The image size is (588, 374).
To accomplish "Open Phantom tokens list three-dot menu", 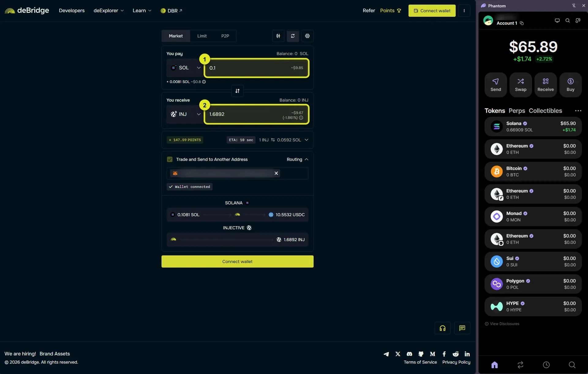I will click(578, 111).
